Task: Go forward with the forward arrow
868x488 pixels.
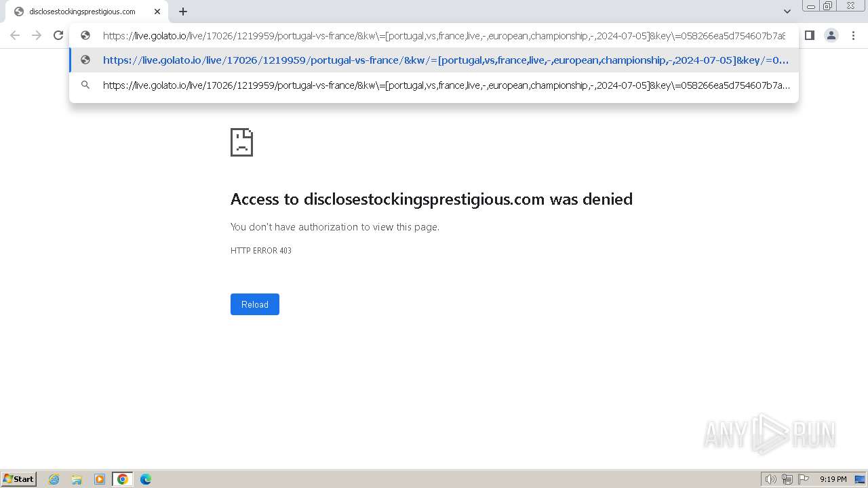Action: pyautogui.click(x=37, y=35)
